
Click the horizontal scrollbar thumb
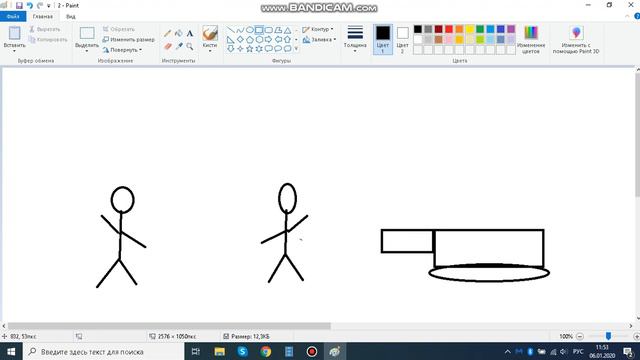(169, 326)
